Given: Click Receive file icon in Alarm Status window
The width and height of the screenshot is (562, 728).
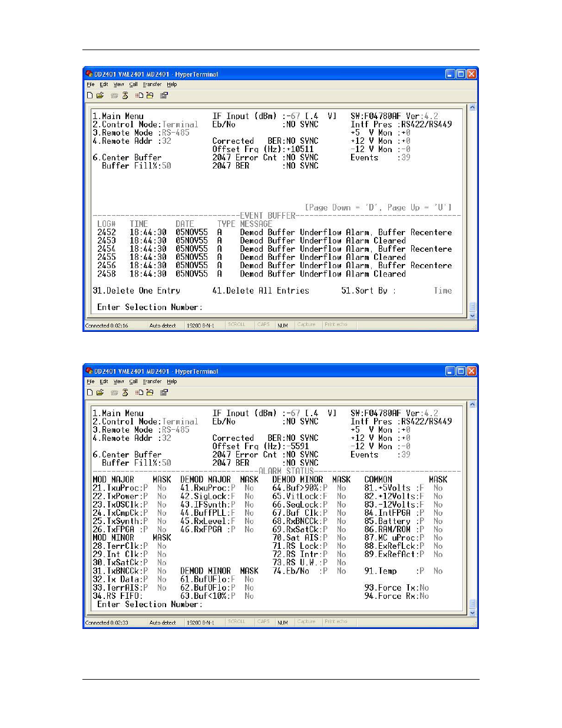Looking at the screenshot, I should click(150, 392).
